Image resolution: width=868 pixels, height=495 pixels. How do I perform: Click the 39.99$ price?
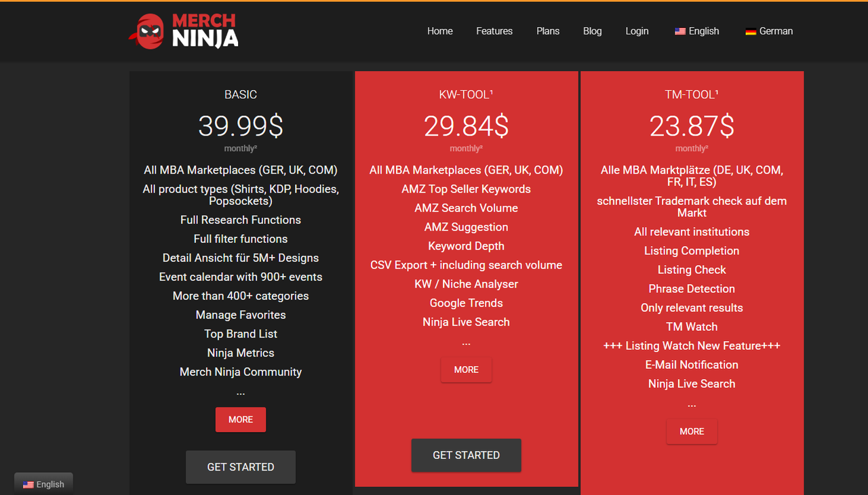(241, 126)
